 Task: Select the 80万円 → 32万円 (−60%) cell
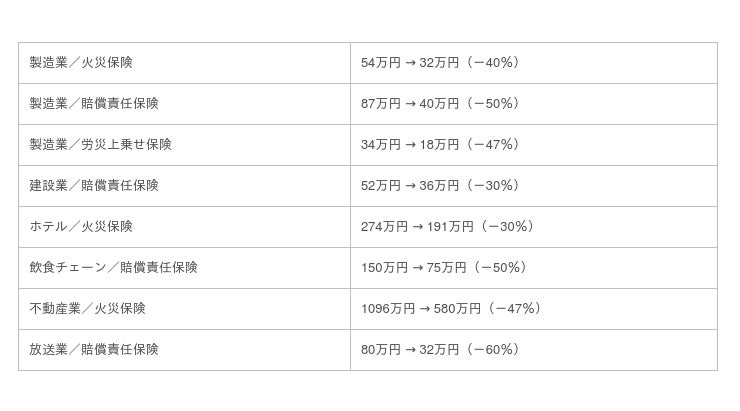pyautogui.click(x=534, y=350)
